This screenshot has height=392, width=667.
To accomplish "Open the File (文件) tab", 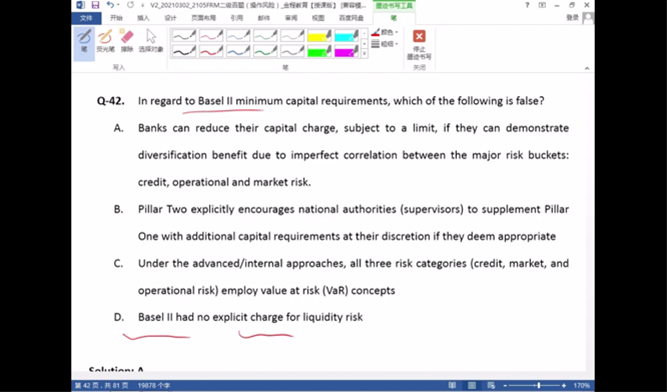I will click(86, 18).
